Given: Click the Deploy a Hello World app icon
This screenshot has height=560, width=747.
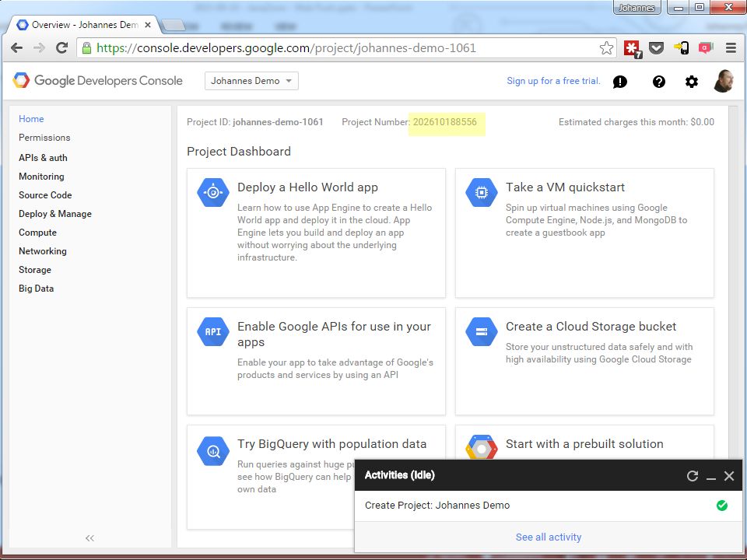Looking at the screenshot, I should coord(213,192).
